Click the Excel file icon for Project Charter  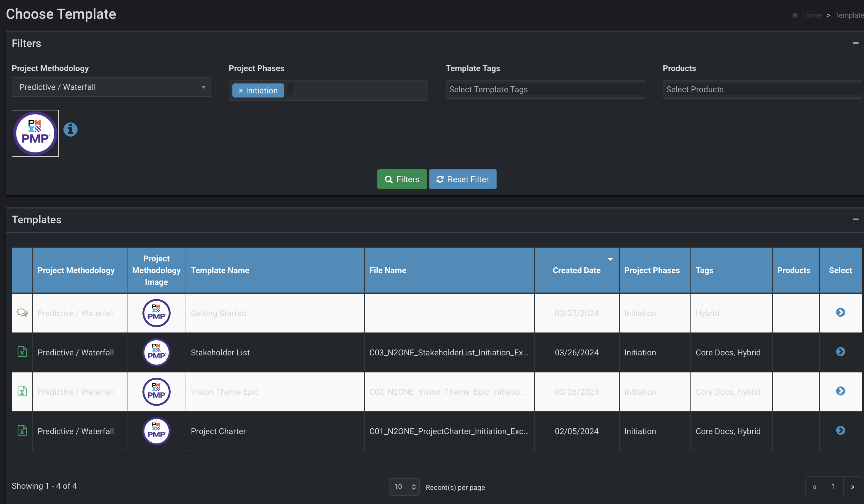point(22,431)
